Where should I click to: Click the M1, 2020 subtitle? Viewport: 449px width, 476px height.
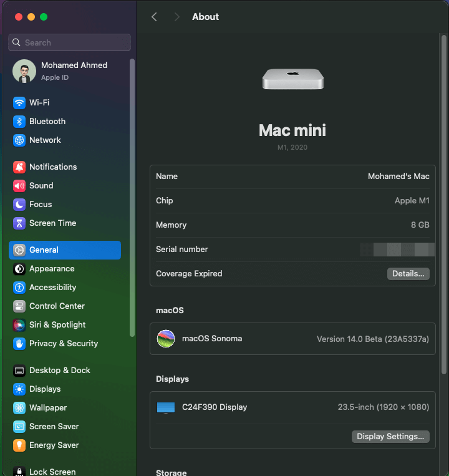292,147
